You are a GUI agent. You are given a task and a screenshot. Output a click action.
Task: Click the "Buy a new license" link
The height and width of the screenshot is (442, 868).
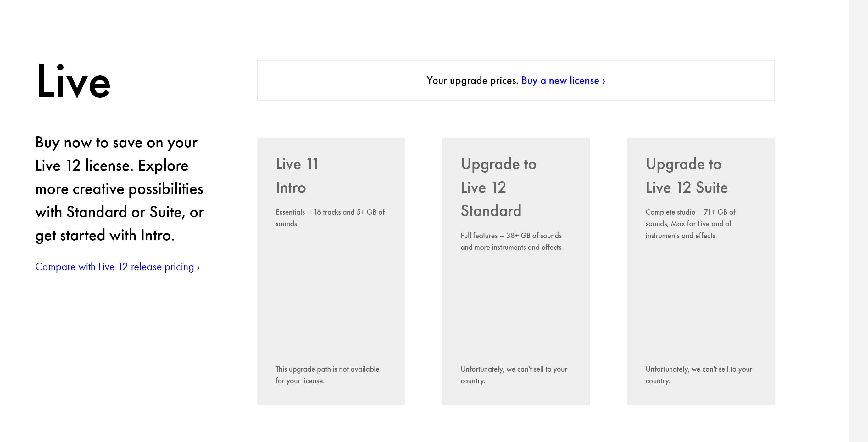[x=560, y=81]
